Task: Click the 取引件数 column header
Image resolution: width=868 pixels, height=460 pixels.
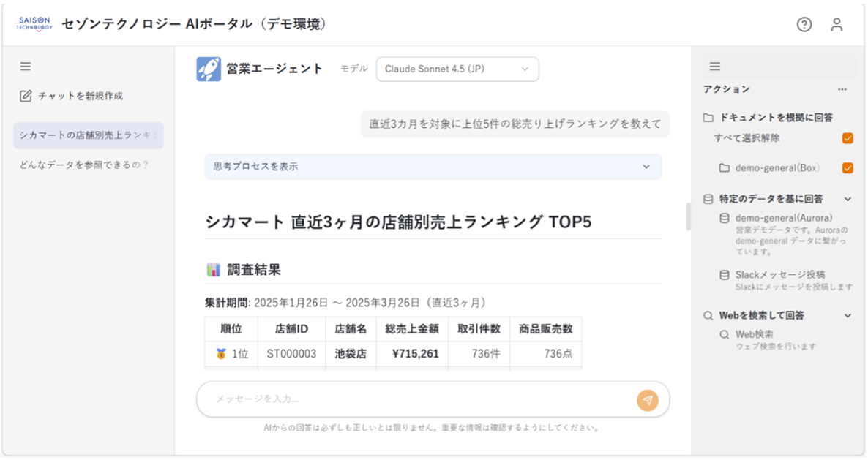Action: 479,329
